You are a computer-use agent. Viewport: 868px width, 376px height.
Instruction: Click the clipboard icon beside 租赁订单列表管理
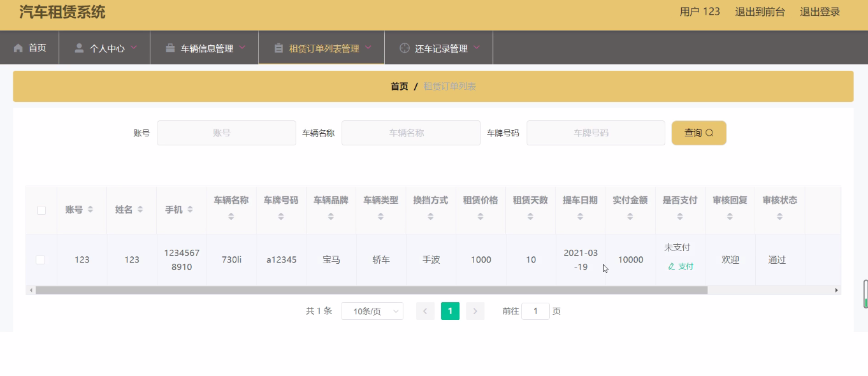tap(278, 48)
